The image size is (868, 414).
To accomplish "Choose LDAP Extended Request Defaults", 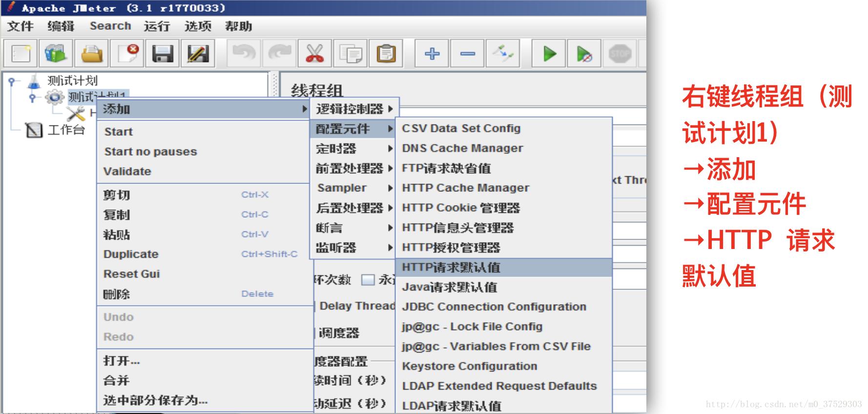I will [504, 386].
